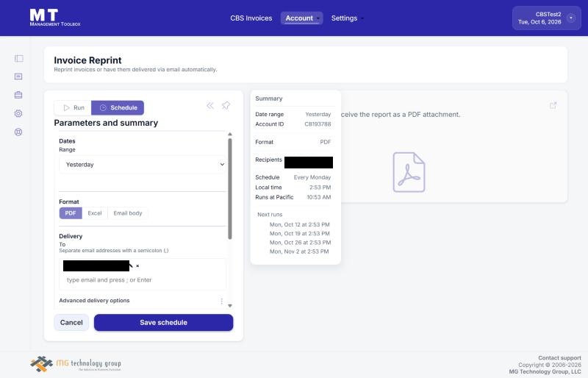Click the parameters panel scrollbar thumb
588x378 pixels.
230,188
